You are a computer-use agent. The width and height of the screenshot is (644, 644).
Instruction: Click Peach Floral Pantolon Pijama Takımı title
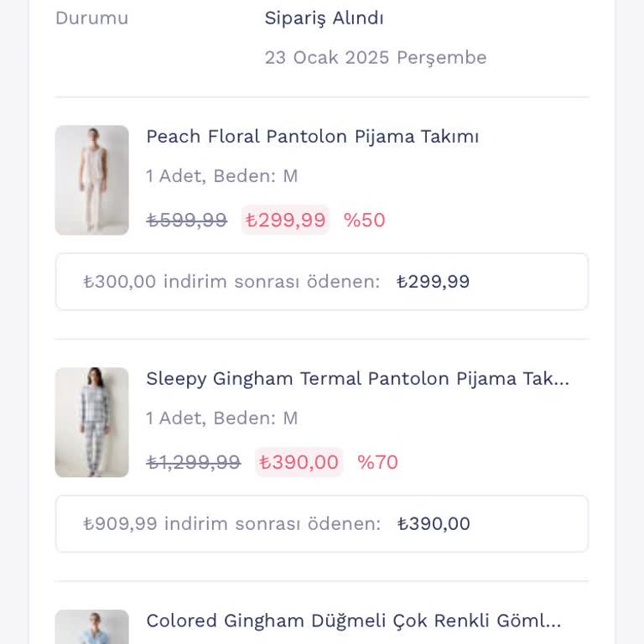click(312, 137)
